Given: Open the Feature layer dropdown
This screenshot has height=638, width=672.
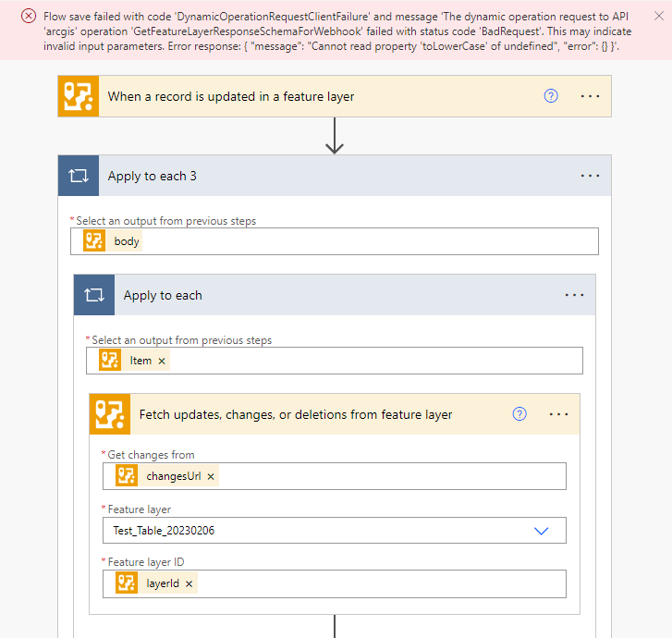Looking at the screenshot, I should point(542,531).
